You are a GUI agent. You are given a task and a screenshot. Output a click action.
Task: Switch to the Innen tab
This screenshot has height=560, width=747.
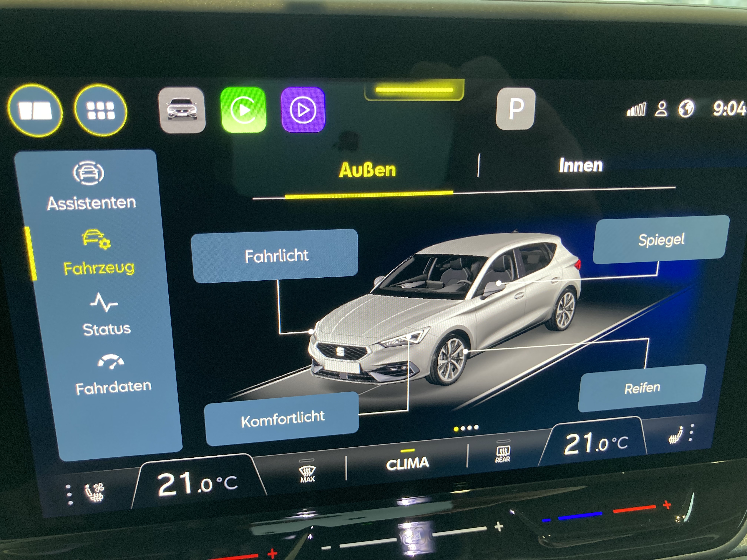click(580, 165)
